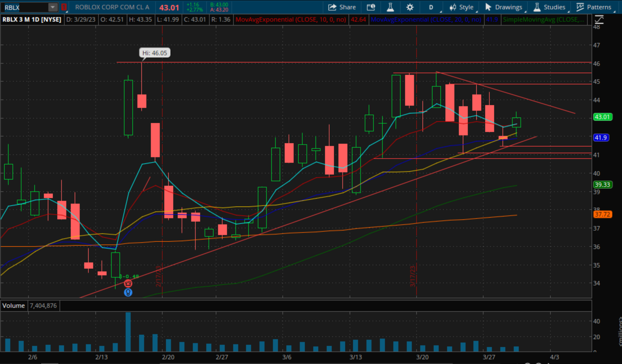Click the R: 1.36 range value
Screen dimensions: 622x364
pyautogui.click(x=221, y=19)
